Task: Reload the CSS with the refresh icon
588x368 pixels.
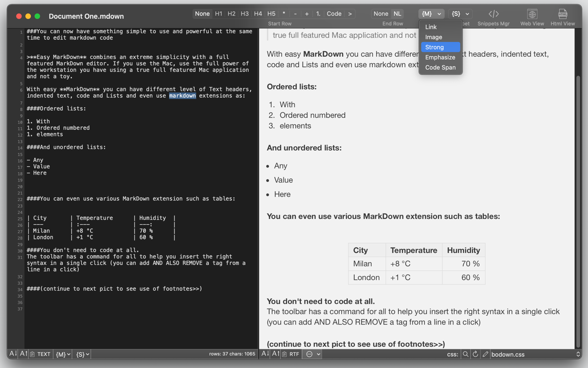Action: tap(475, 354)
